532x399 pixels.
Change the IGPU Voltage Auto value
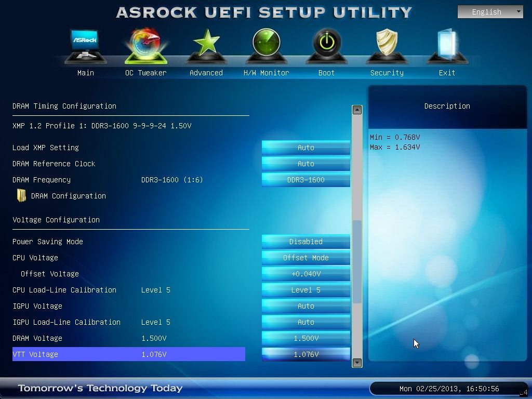point(305,306)
